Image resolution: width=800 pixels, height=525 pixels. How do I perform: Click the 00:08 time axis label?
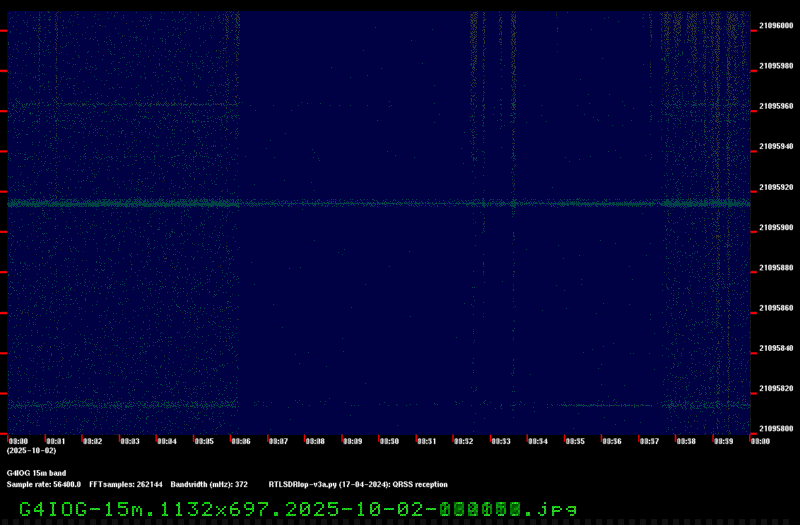[315, 441]
